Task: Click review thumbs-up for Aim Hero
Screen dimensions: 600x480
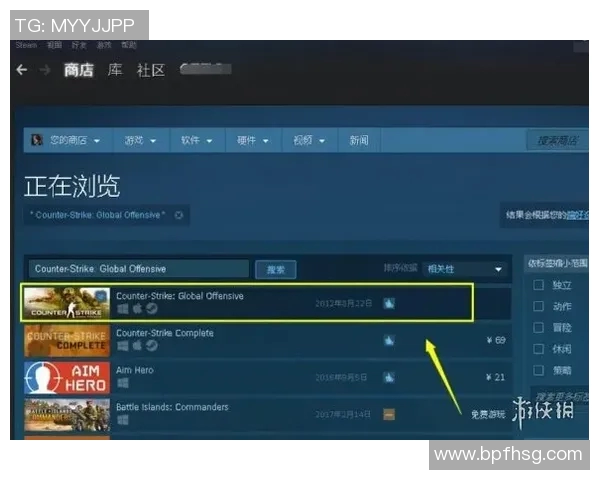Action: [x=389, y=377]
